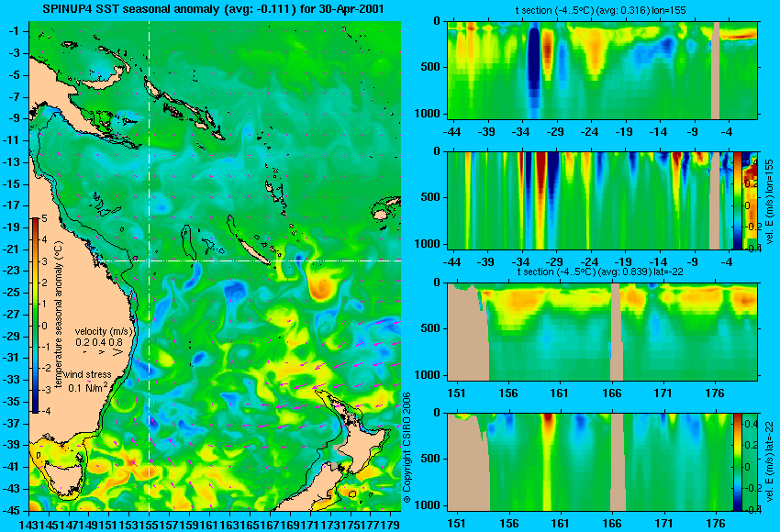The width and height of the screenshot is (780, 532).
Task: Click the 't section (avg: 0.316) lon=155' title
Action: [603, 10]
